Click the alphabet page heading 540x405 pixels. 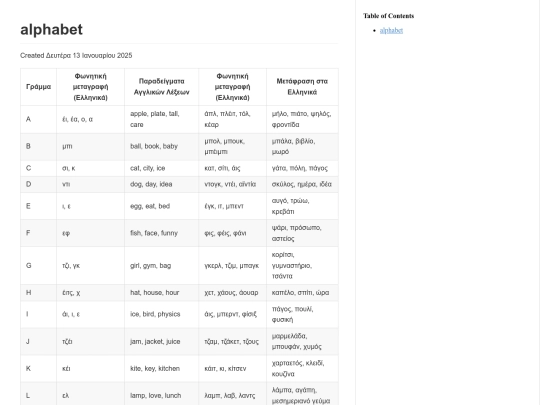click(x=52, y=30)
